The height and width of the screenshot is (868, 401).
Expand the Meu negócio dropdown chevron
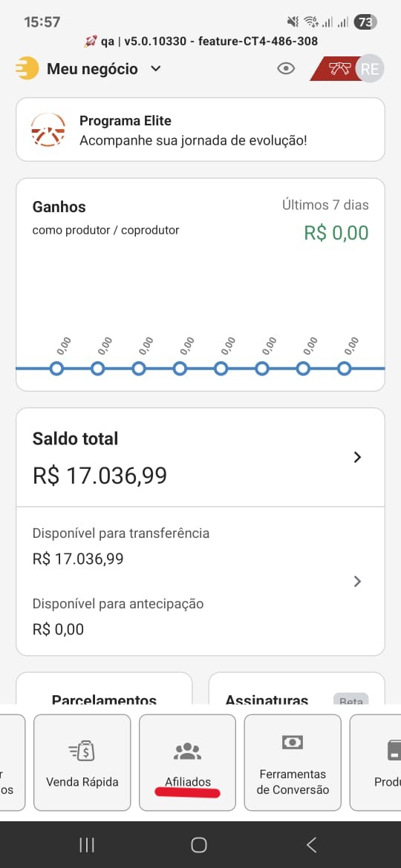click(x=156, y=69)
